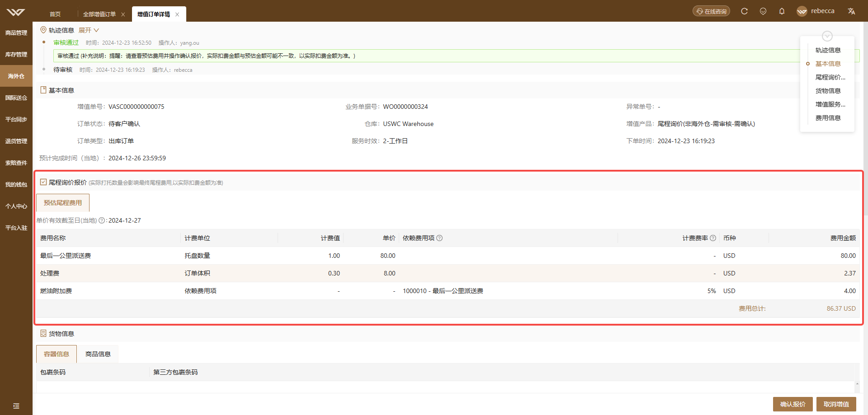The height and width of the screenshot is (415, 868).
Task: Open 平台入驻 in sidebar
Action: pos(16,228)
